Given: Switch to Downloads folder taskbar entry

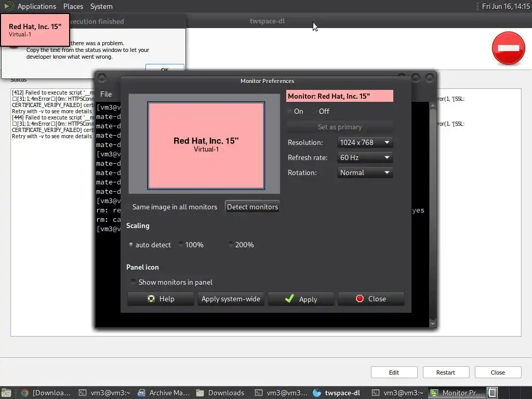Looking at the screenshot, I should tap(220, 393).
